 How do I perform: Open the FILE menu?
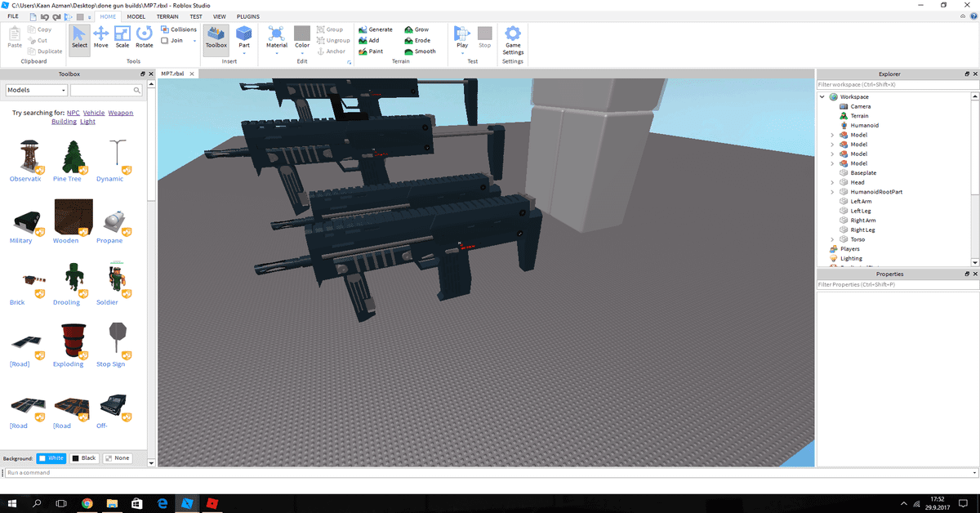tap(13, 16)
